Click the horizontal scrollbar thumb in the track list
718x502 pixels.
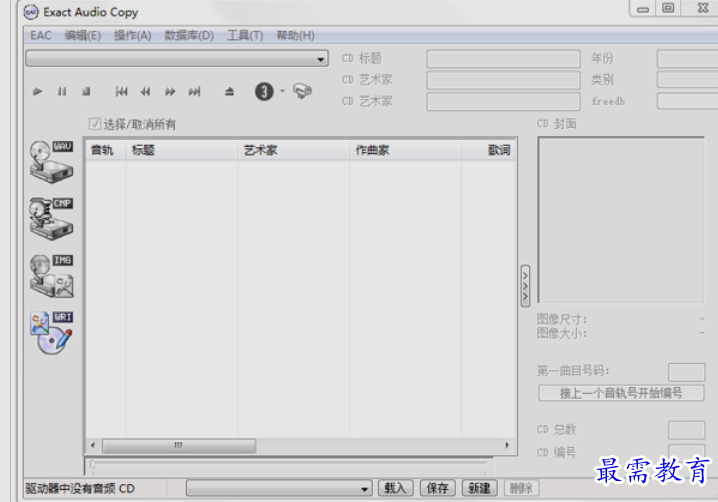click(179, 446)
